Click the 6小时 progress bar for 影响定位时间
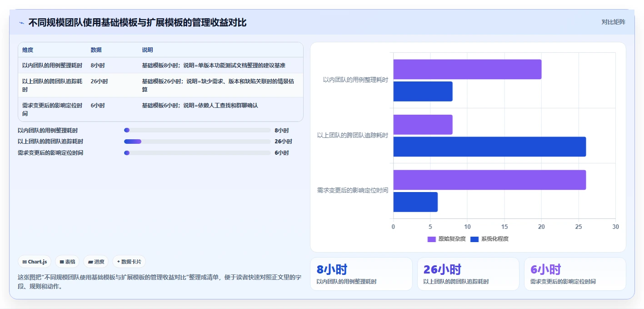This screenshot has width=644, height=309. point(197,153)
